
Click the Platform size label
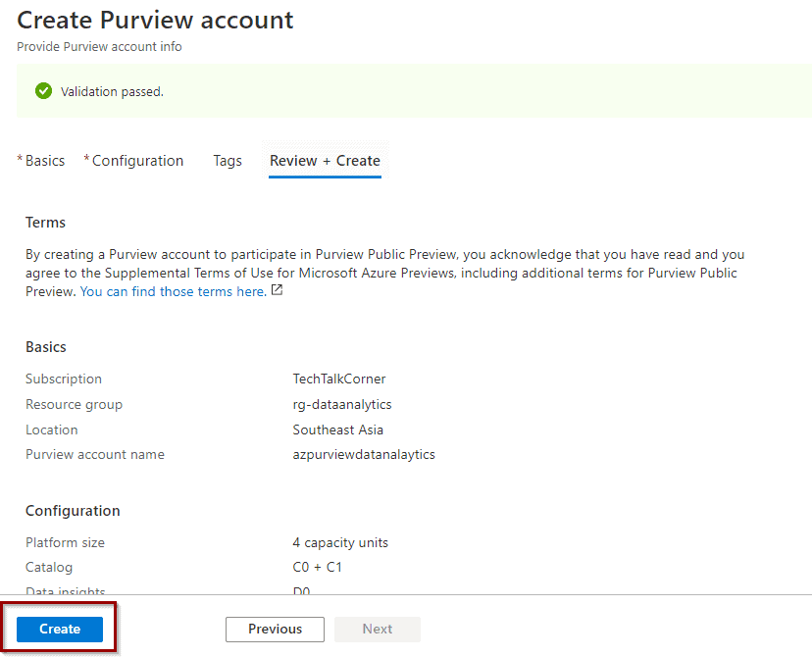[66, 542]
